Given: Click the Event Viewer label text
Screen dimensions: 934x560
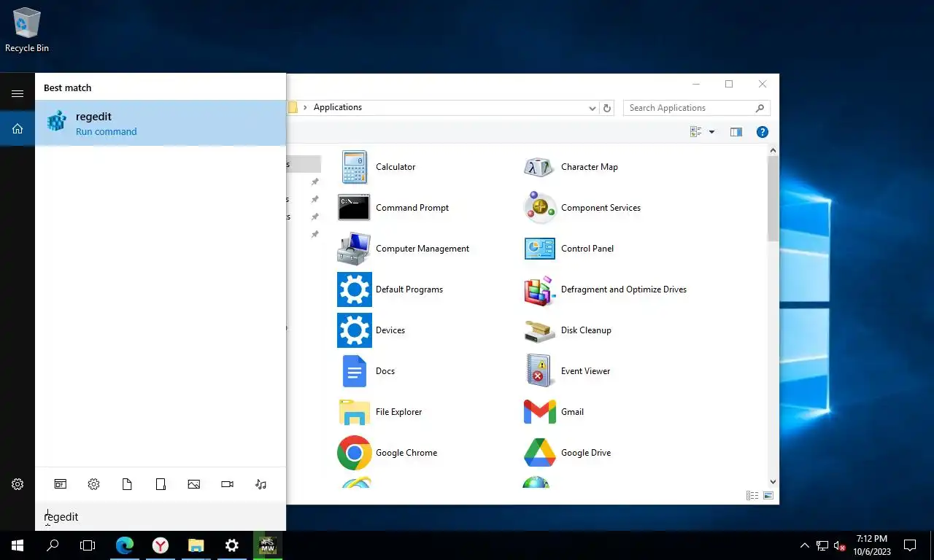Looking at the screenshot, I should [585, 371].
